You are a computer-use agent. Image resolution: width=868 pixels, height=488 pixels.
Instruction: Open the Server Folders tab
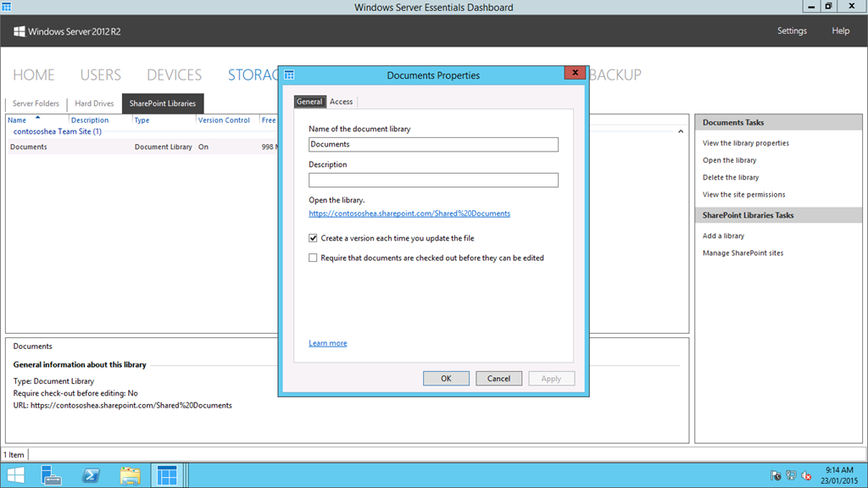pyautogui.click(x=36, y=104)
